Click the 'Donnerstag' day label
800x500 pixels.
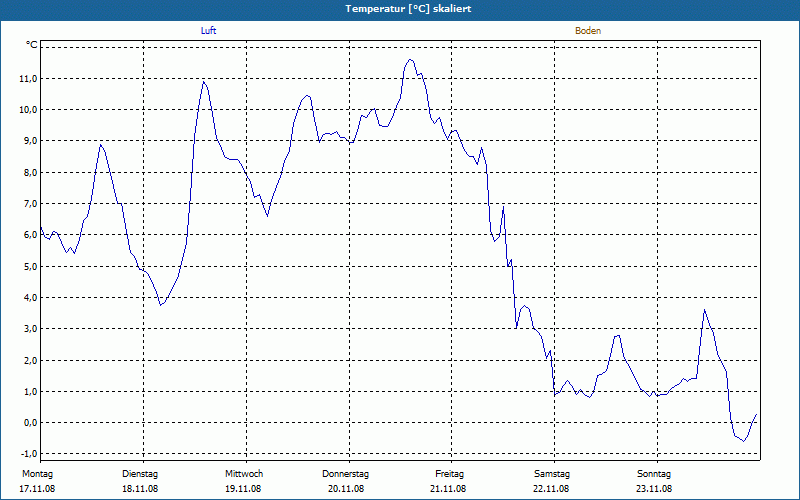pyautogui.click(x=345, y=474)
